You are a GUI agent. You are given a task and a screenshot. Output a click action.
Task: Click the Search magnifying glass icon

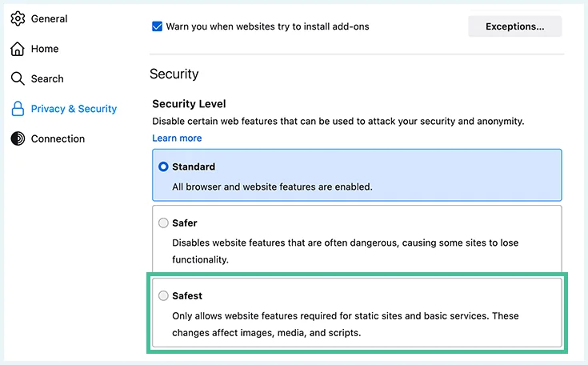tap(18, 78)
